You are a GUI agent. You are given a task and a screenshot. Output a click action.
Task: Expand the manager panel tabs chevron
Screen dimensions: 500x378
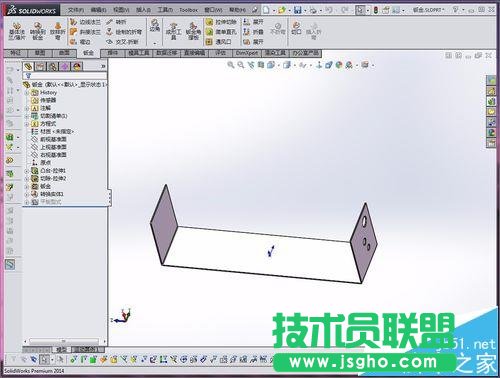103,67
